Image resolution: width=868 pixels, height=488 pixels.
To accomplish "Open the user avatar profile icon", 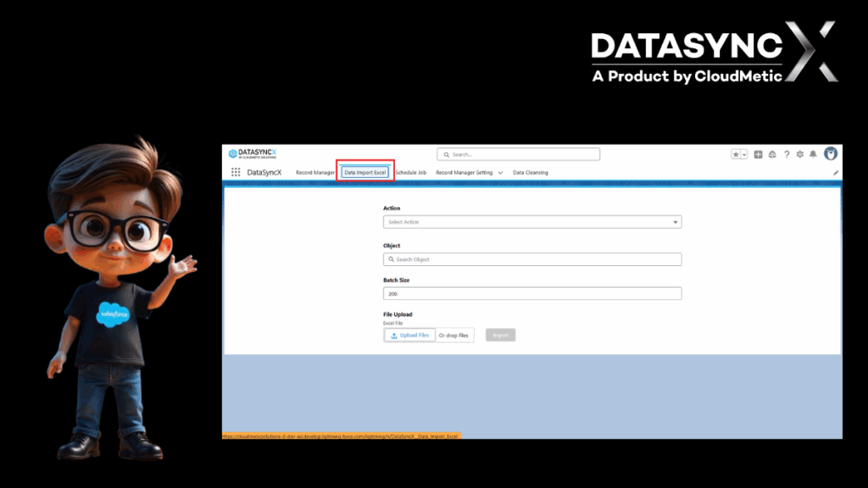I will point(832,153).
